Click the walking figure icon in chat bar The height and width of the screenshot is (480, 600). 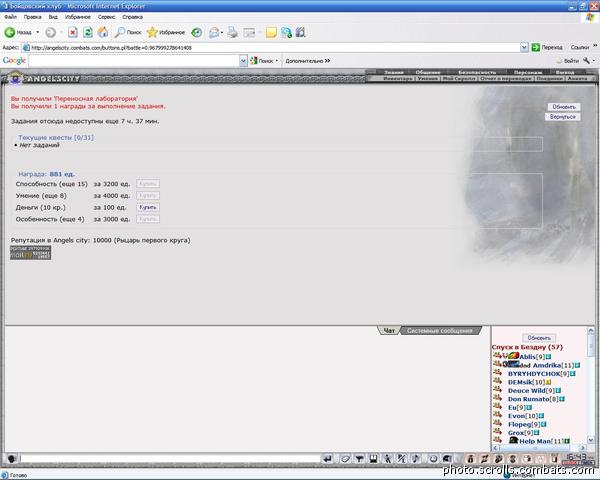388,458
